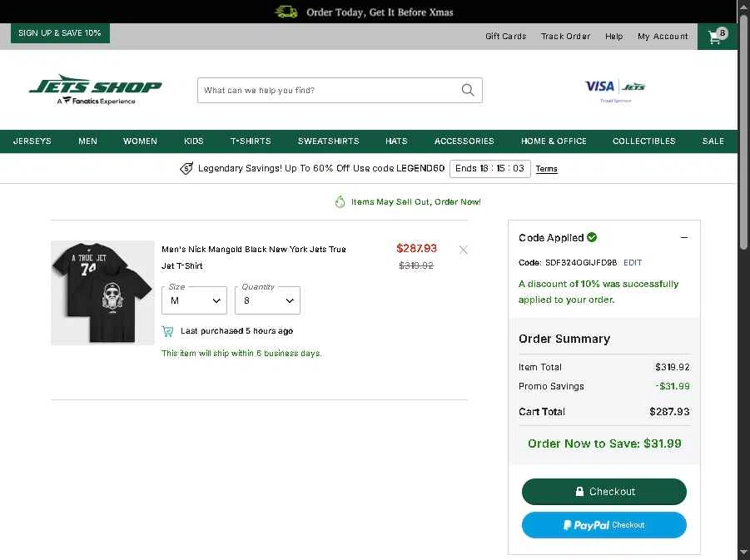This screenshot has height=560, width=750.
Task: Click the 10% discount success message
Action: (599, 292)
